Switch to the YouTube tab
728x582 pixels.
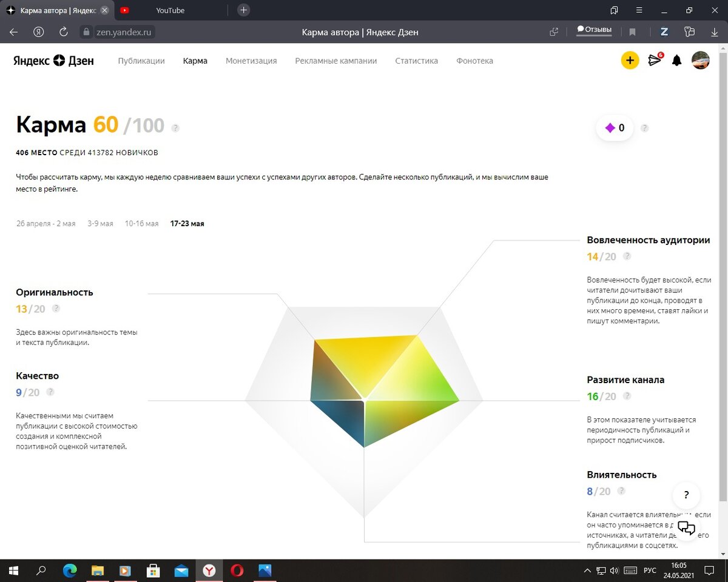pyautogui.click(x=171, y=10)
